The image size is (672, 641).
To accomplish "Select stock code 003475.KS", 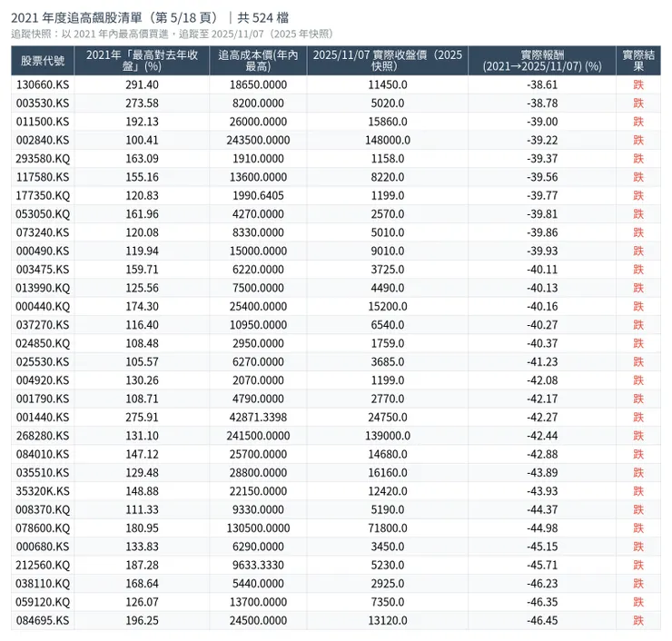I will click(43, 270).
